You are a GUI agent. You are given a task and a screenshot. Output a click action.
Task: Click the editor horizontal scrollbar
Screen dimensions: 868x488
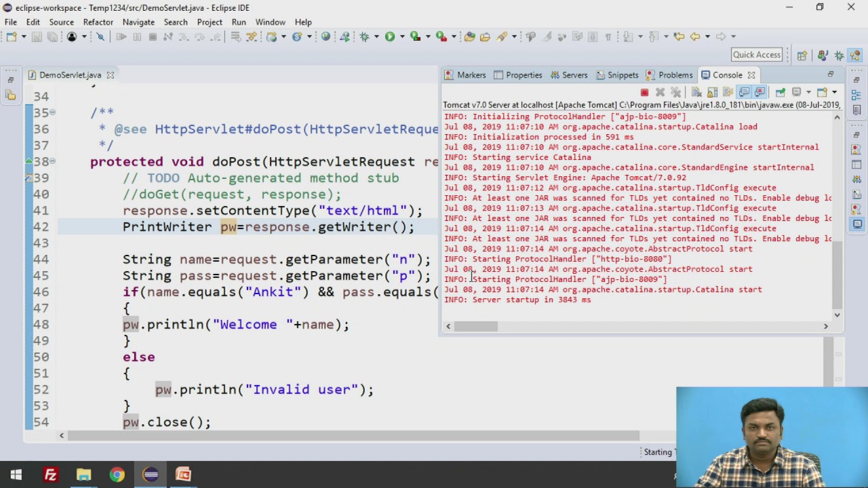[353, 435]
